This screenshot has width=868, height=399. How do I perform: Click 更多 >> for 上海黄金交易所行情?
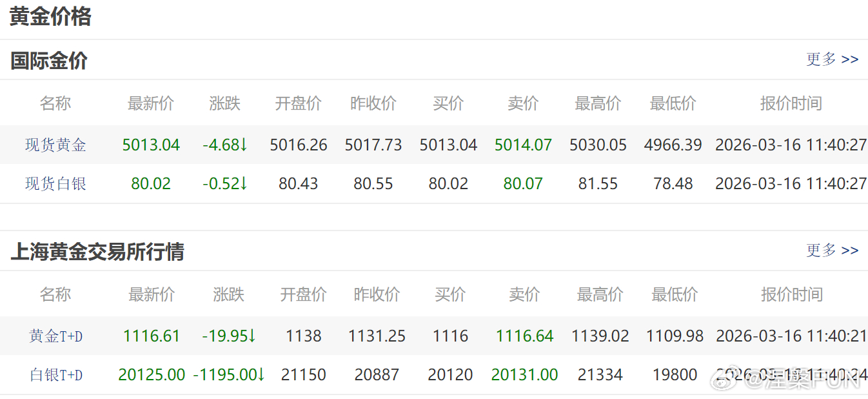coord(832,251)
